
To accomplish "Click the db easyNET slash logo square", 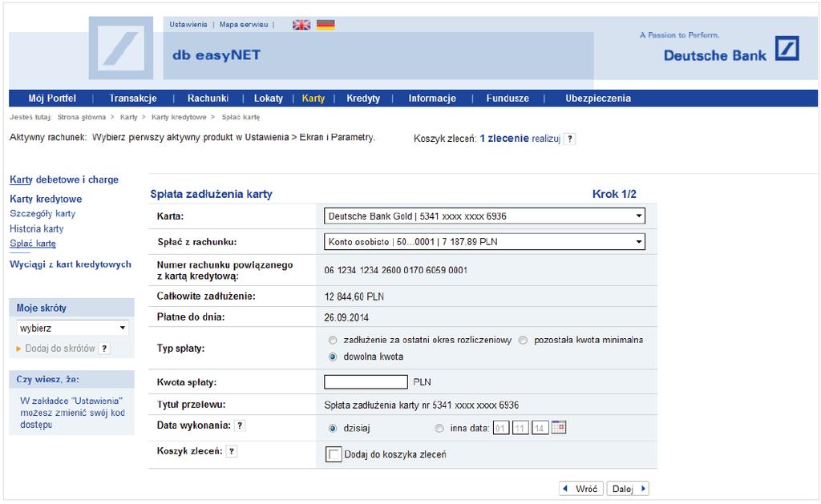I will click(x=121, y=48).
